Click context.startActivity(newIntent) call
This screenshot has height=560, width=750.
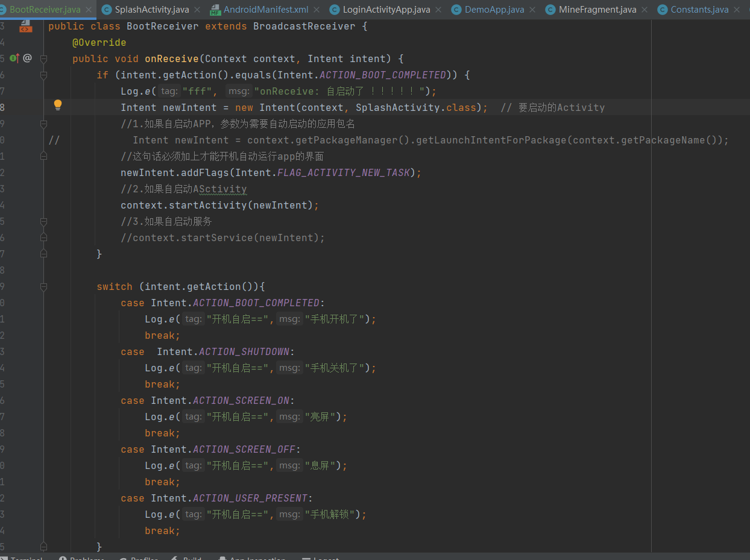(217, 206)
